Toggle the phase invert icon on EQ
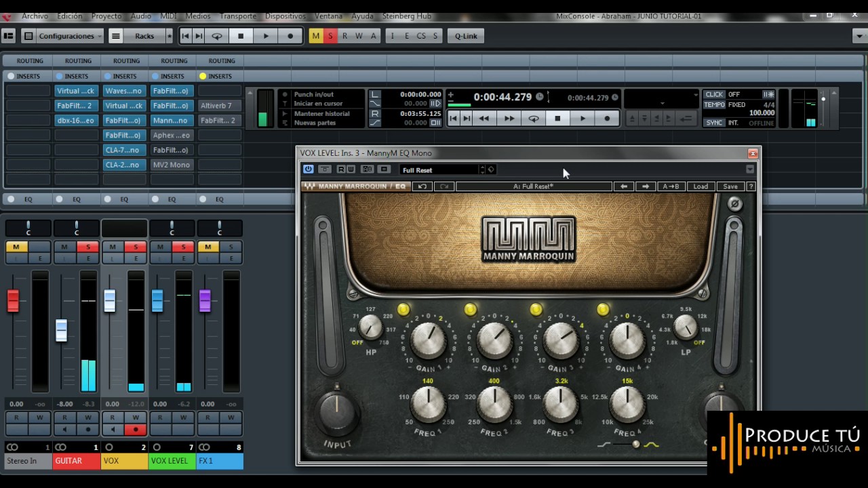 tap(734, 204)
